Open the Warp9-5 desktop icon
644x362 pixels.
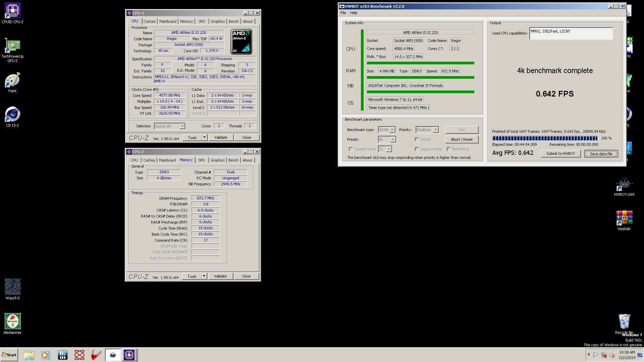(12, 289)
